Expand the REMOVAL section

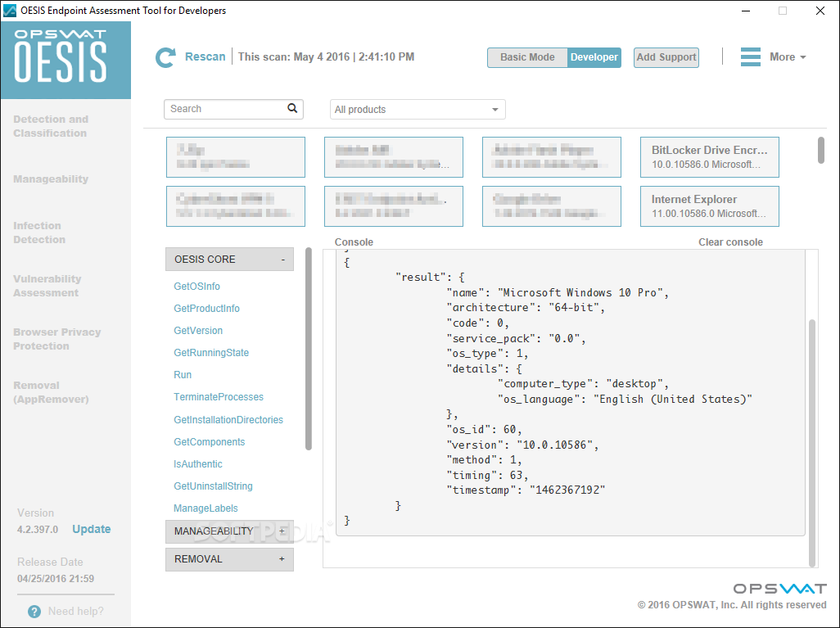click(x=229, y=559)
